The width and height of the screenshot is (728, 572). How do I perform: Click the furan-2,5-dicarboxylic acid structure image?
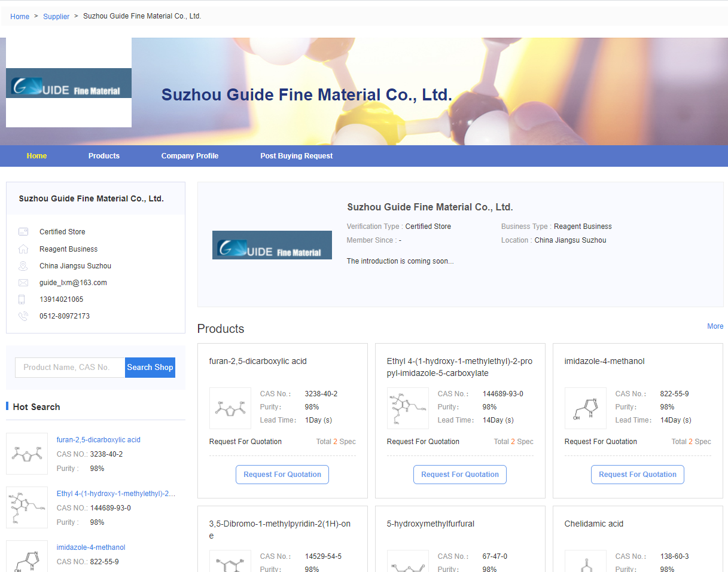click(x=230, y=408)
